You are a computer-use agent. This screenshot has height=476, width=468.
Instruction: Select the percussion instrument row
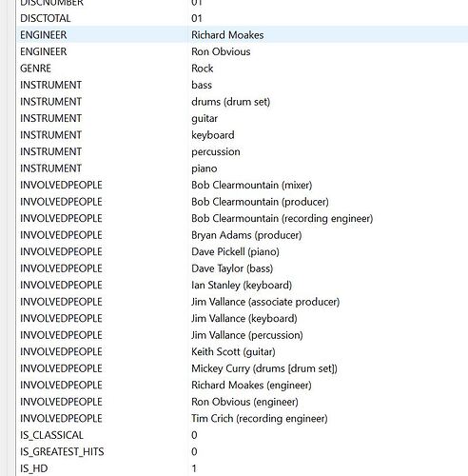pos(242,151)
